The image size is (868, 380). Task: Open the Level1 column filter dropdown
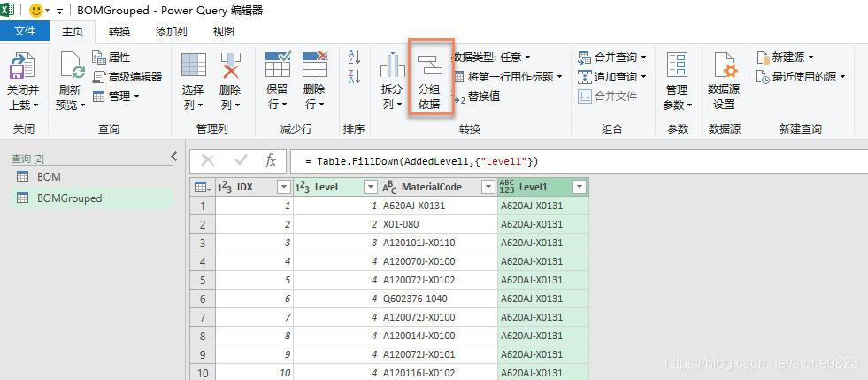pos(579,187)
